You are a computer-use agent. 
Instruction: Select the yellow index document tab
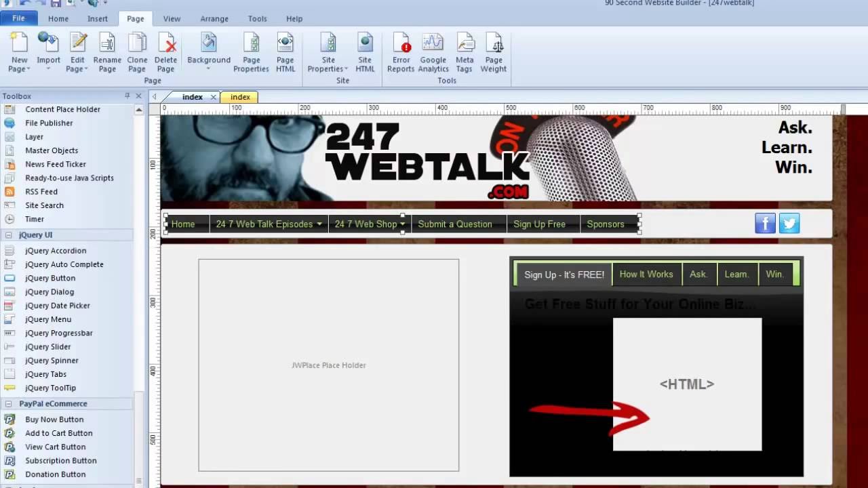tap(240, 97)
